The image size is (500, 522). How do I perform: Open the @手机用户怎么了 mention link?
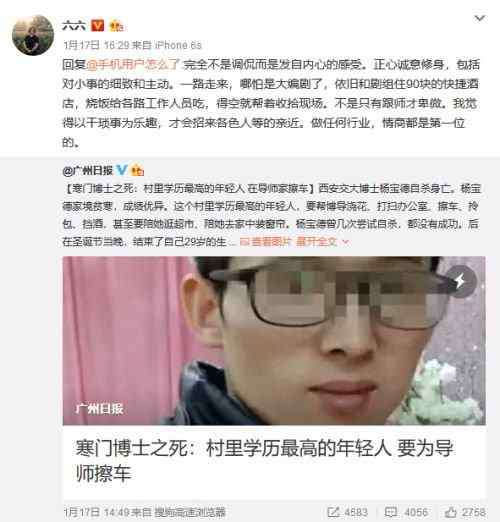(133, 64)
